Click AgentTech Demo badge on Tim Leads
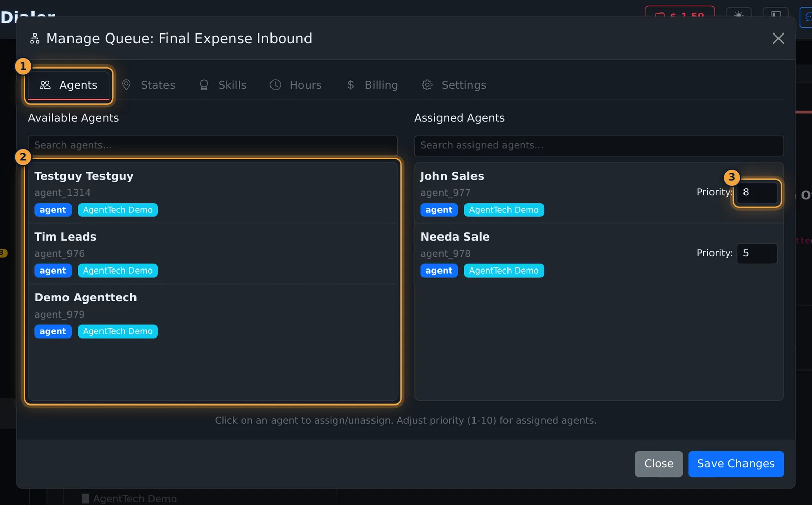 [118, 271]
